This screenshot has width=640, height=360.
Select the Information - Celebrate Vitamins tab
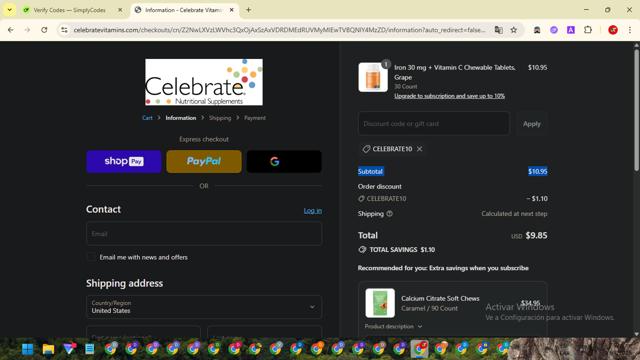pos(183,10)
